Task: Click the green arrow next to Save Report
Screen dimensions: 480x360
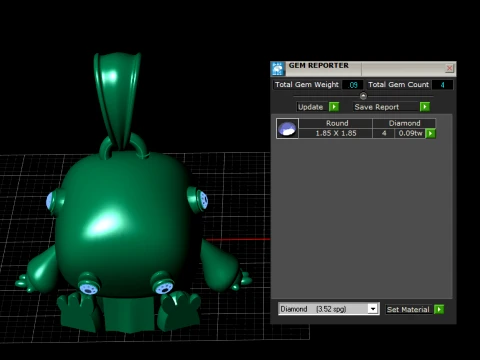Action: pos(425,107)
